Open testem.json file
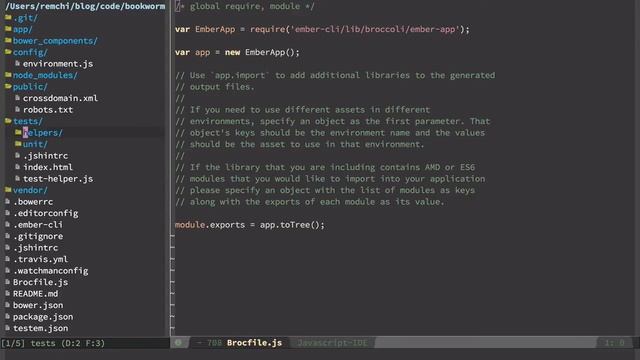Image resolution: width=640 pixels, height=360 pixels. (40, 328)
